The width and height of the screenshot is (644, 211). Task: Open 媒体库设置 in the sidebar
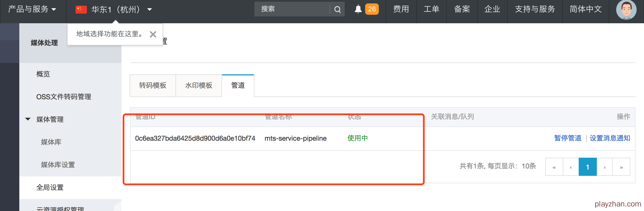pyautogui.click(x=58, y=165)
